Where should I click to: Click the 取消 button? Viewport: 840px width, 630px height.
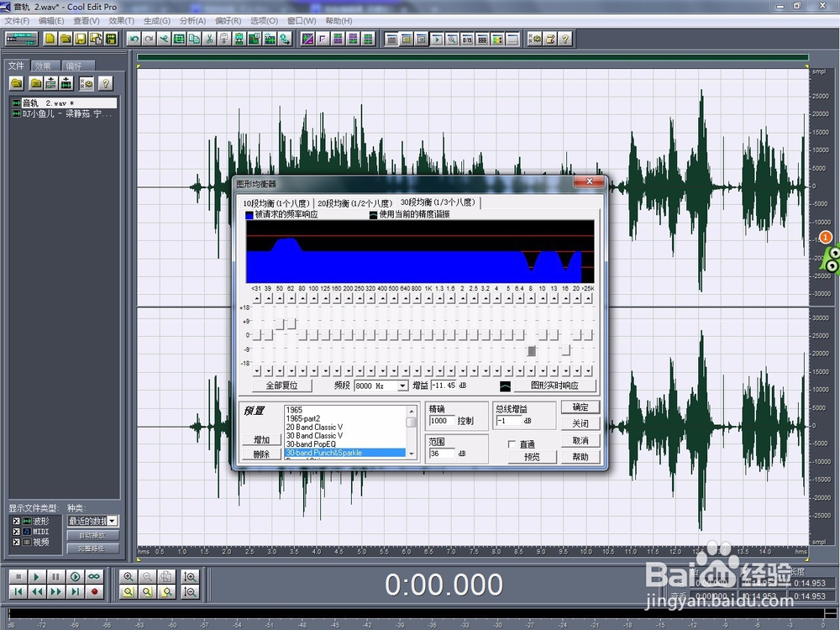580,440
